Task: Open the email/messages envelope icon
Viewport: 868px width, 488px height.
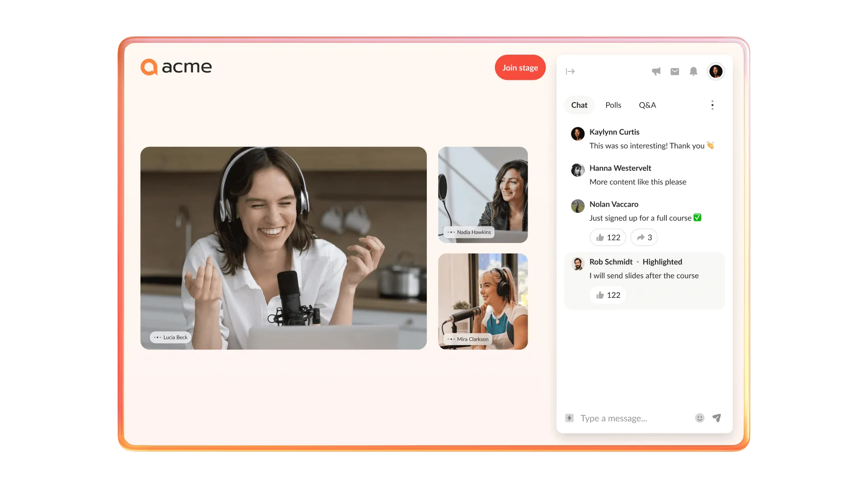Action: coord(675,71)
